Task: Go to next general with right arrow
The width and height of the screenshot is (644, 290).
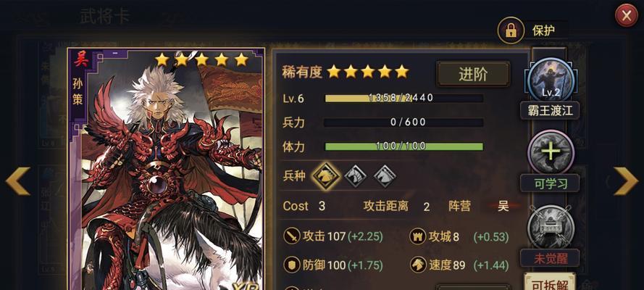Action: [x=625, y=181]
